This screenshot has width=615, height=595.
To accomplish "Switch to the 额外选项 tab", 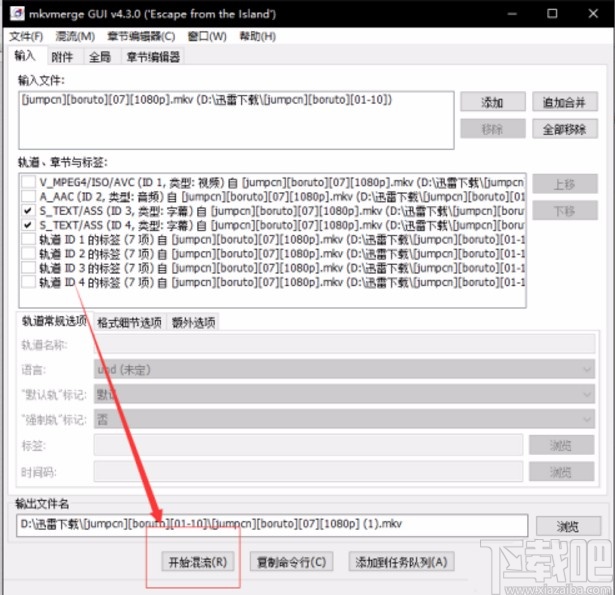I will click(x=194, y=322).
